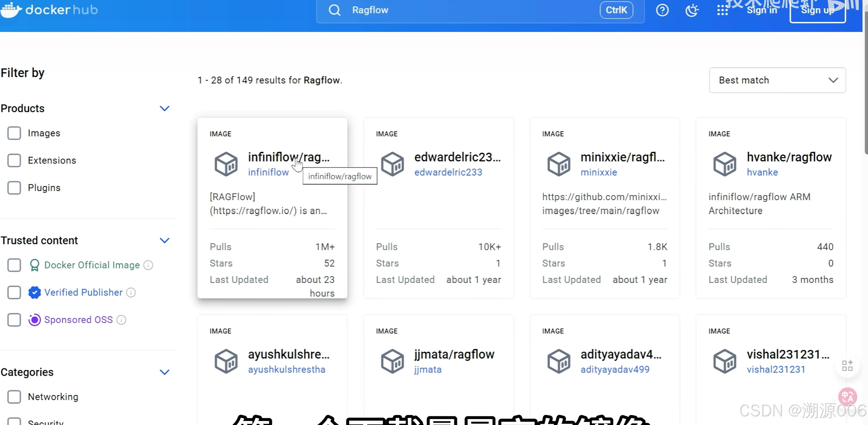Click the minixxie/ragfl... repository title
The height and width of the screenshot is (425, 868).
pos(623,157)
